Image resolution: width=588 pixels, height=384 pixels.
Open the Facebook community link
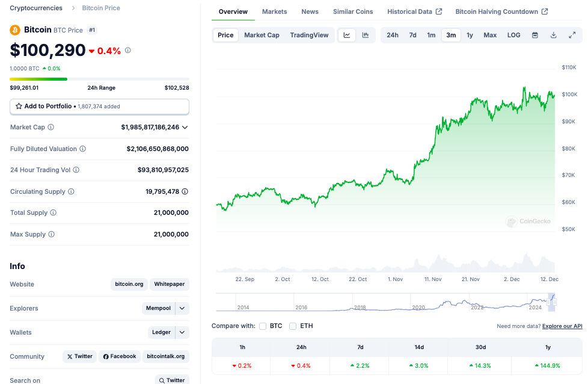[x=120, y=356]
